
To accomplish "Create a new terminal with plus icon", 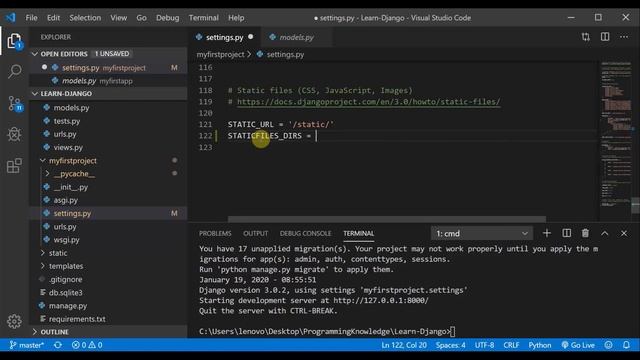I will [x=547, y=233].
